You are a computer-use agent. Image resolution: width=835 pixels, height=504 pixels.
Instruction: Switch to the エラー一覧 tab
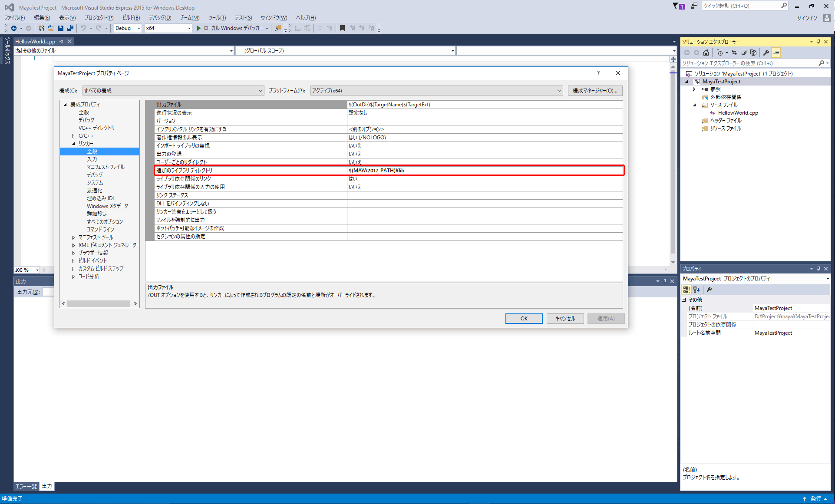coord(26,486)
